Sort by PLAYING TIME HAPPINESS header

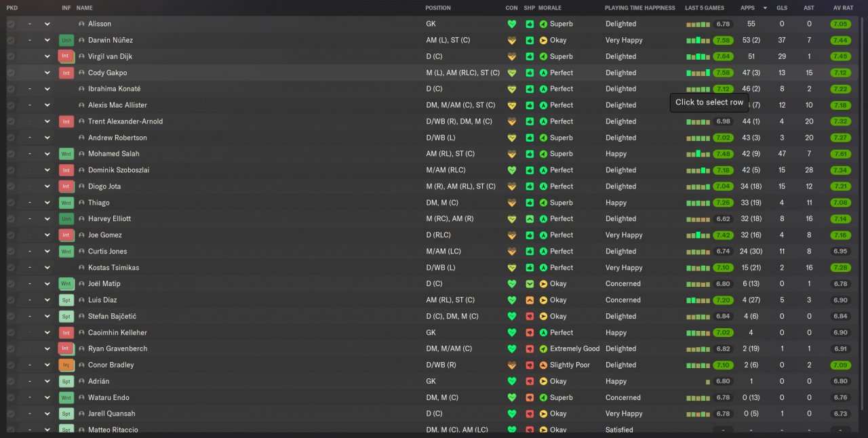640,8
